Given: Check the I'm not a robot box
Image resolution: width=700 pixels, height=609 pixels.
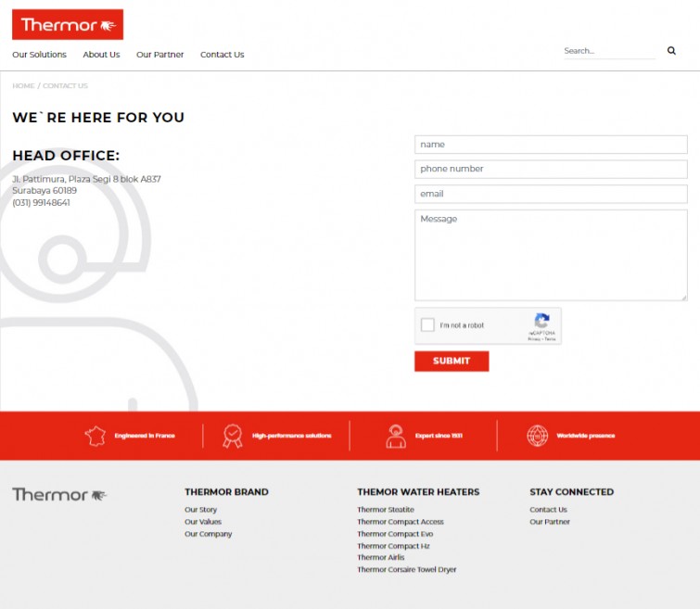Looking at the screenshot, I should coord(427,324).
